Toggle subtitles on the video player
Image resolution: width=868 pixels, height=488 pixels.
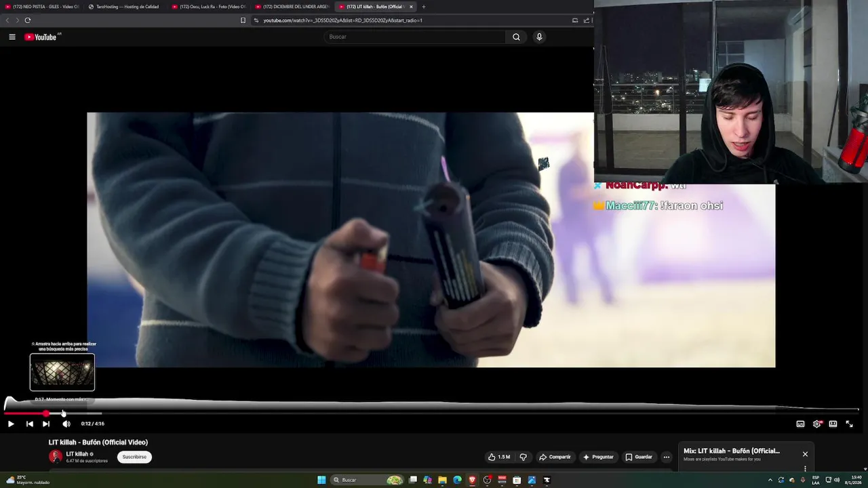click(x=800, y=424)
